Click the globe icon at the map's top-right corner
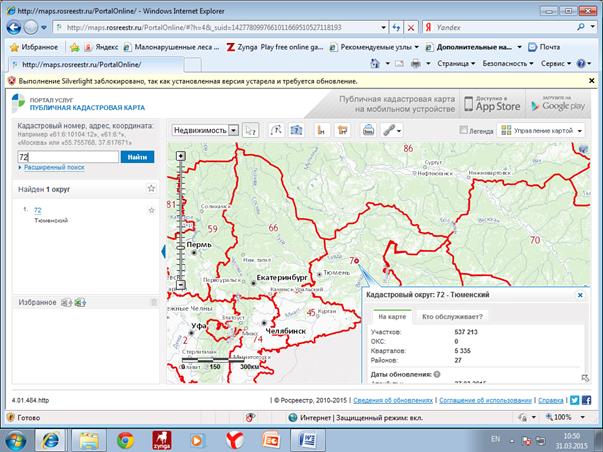The height and width of the screenshot is (452, 603). [583, 149]
